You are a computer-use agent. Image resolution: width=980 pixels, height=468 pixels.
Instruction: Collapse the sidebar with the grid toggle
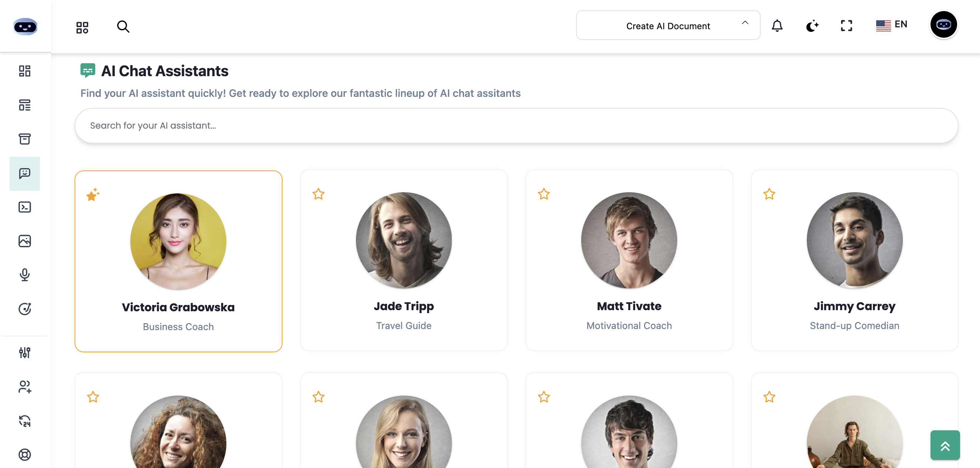[x=82, y=27]
